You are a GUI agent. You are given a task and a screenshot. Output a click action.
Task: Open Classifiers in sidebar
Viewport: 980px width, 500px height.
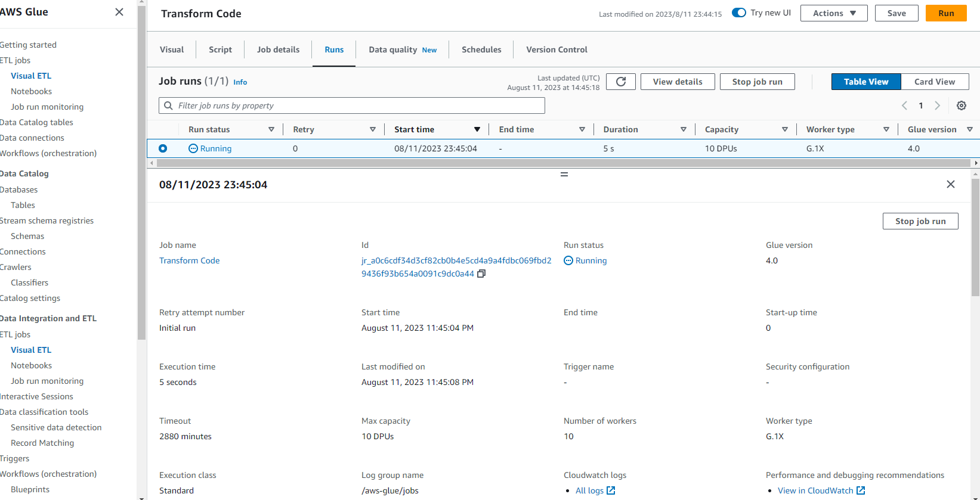(x=29, y=282)
